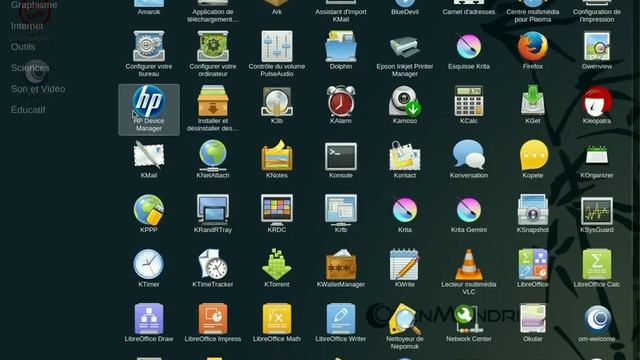Launch Nettoyeur de Nepomuk
The image size is (640, 360).
pyautogui.click(x=404, y=327)
